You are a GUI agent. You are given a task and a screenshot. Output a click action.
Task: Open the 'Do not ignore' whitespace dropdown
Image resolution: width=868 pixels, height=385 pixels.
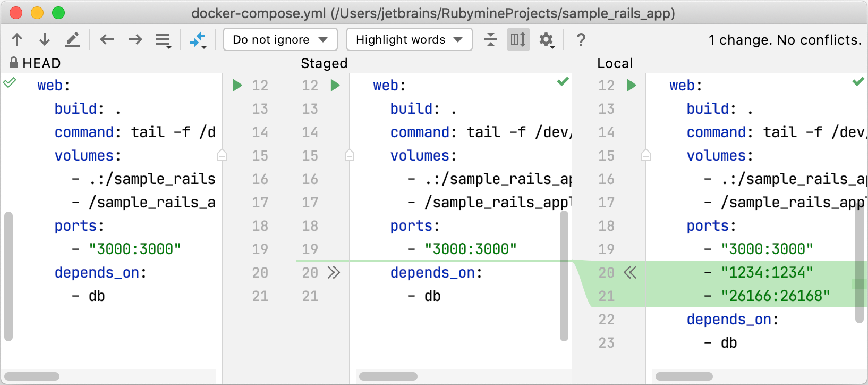(280, 39)
